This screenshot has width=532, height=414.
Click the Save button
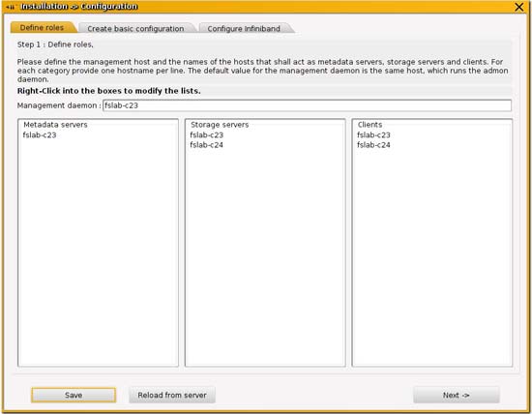coord(74,395)
